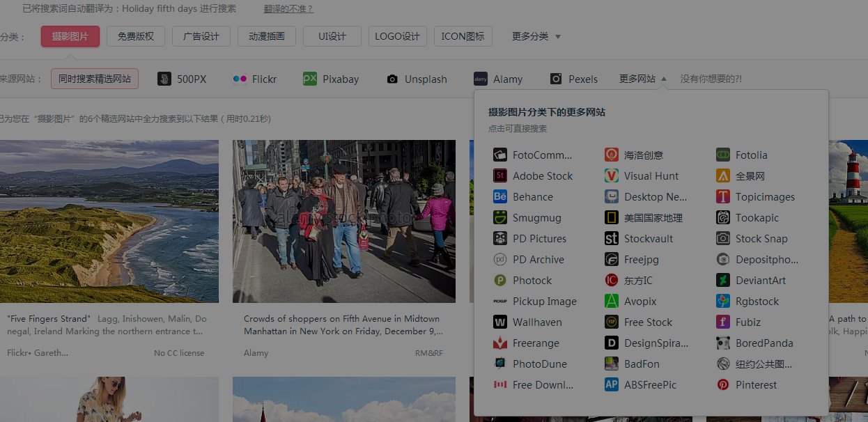This screenshot has width=868, height=422.
Task: Select the 免费版权 category tab
Action: point(136,36)
